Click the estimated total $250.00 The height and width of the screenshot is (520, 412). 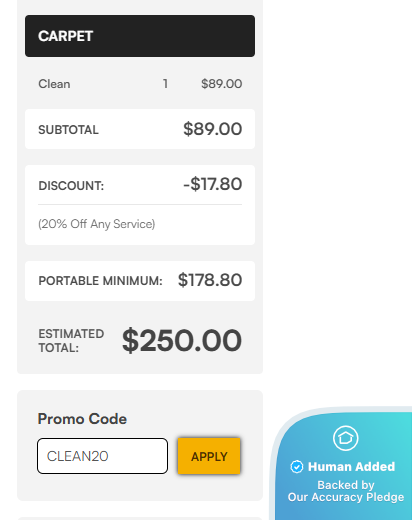click(x=182, y=340)
